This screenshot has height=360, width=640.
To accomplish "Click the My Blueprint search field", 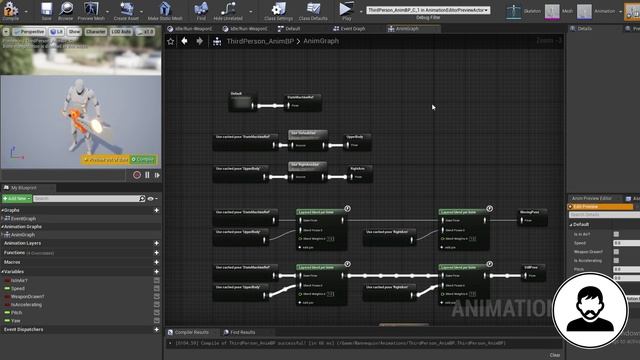I will tap(86, 198).
